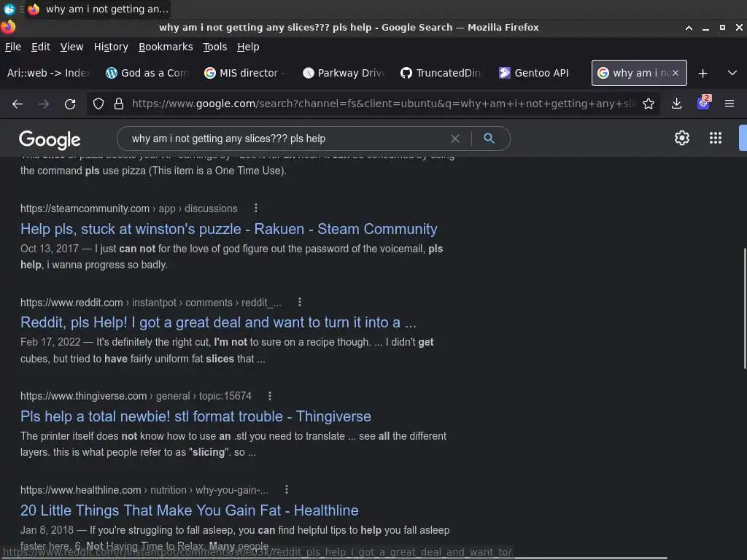Switch to the MIS director tab
The height and width of the screenshot is (560, 747).
(245, 73)
